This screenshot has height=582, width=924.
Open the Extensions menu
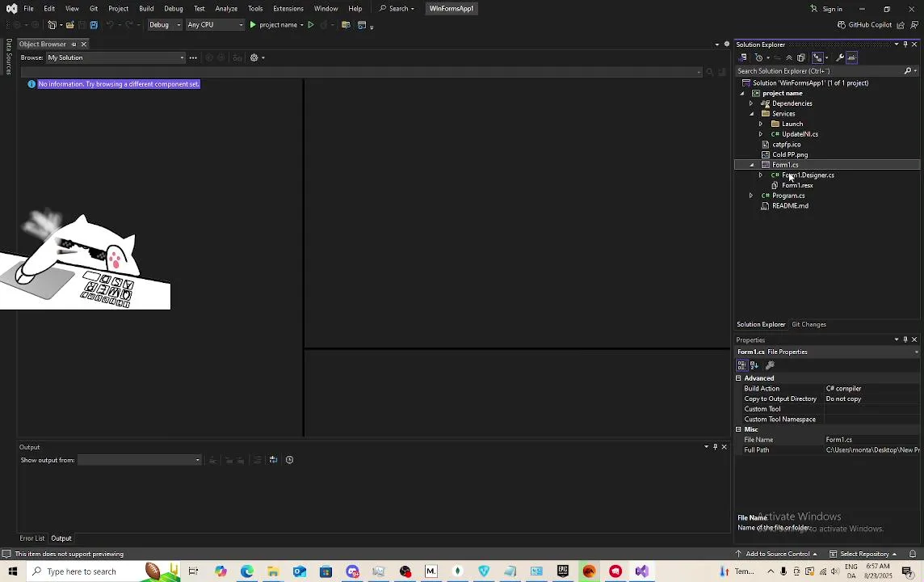288,9
